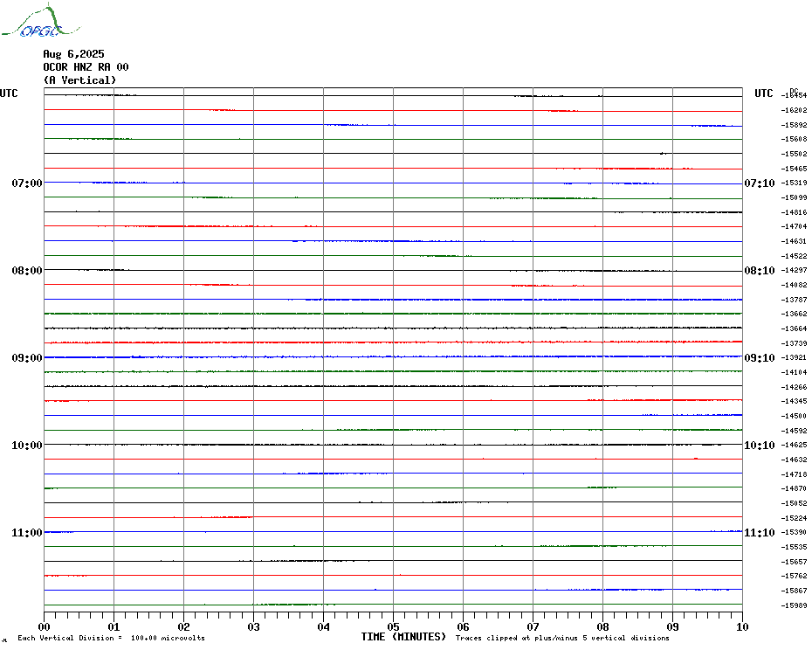Click the 08:10 end-time label
This screenshot has height=650, width=812.
tap(760, 271)
